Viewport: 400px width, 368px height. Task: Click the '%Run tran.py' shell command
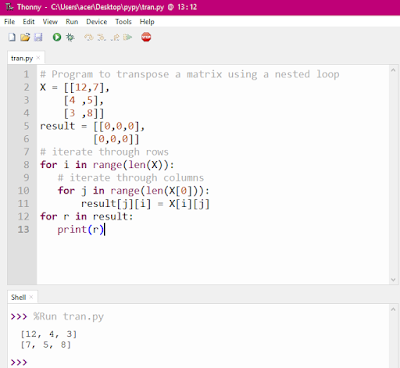pos(68,316)
